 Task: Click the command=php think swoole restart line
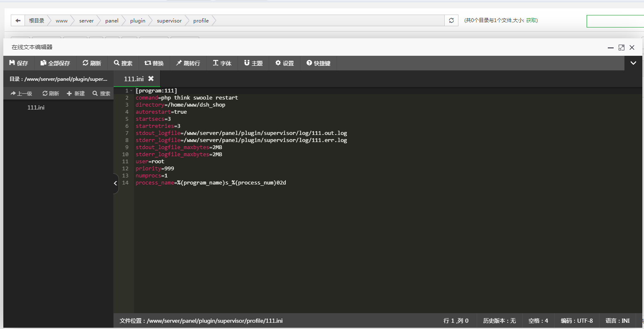tap(187, 98)
